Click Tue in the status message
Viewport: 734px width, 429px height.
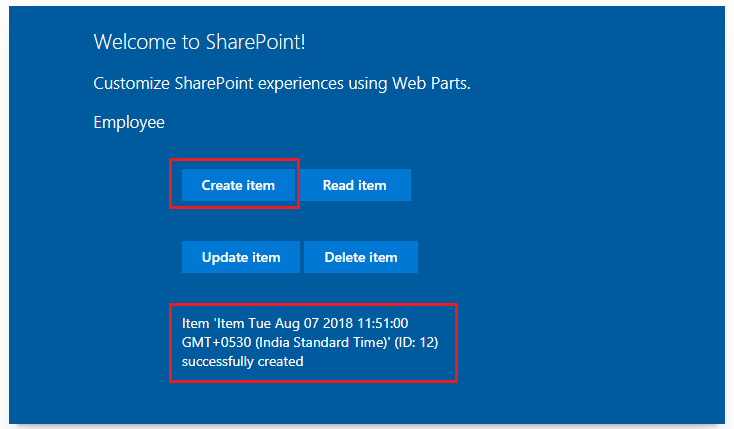pos(266,323)
